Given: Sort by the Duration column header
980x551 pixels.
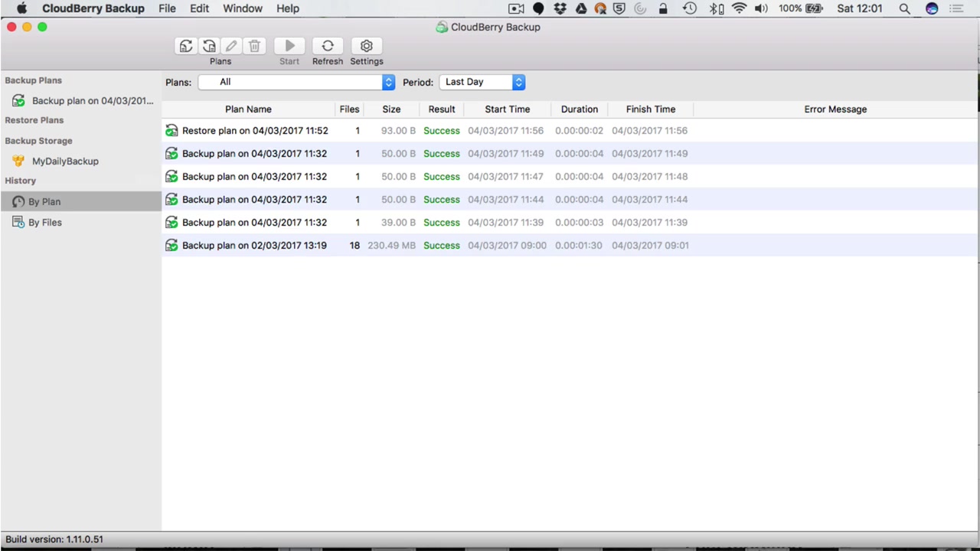Looking at the screenshot, I should pos(580,109).
